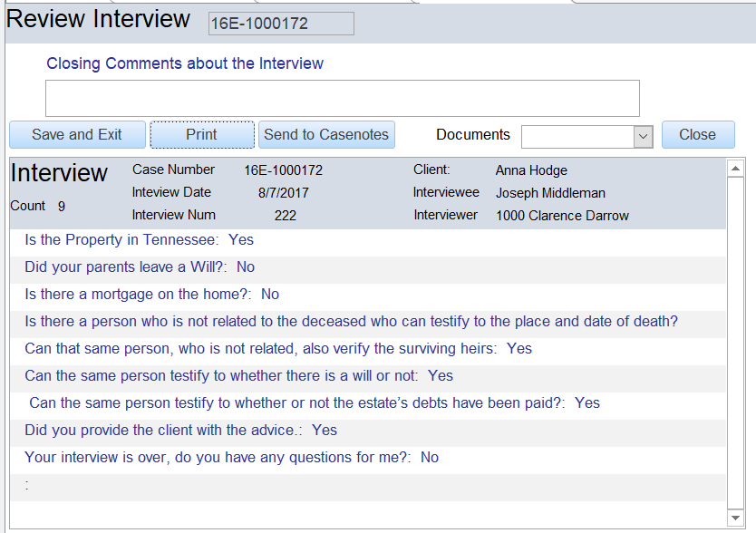Select the 'verify the surviving heirs' question row

(277, 349)
